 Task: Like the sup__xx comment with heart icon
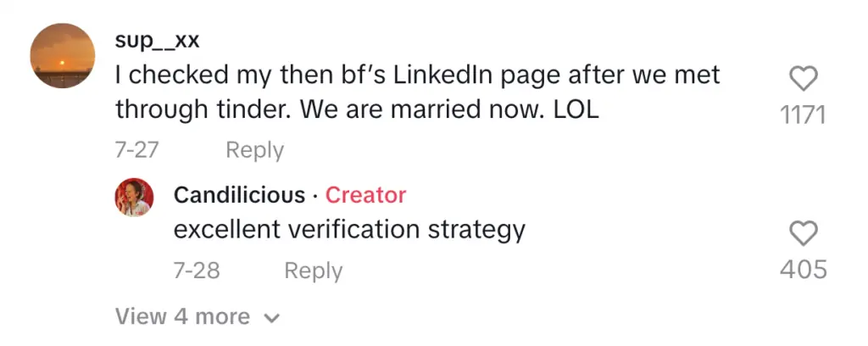[x=803, y=80]
